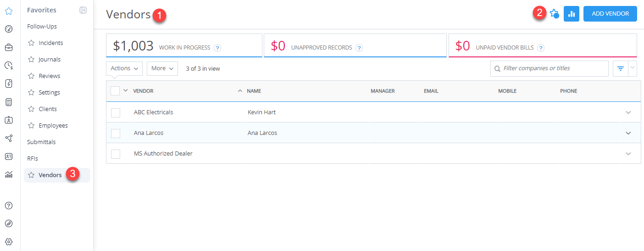The image size is (644, 251).
Task: Click help icon next to Unapproved Records
Action: 359,48
